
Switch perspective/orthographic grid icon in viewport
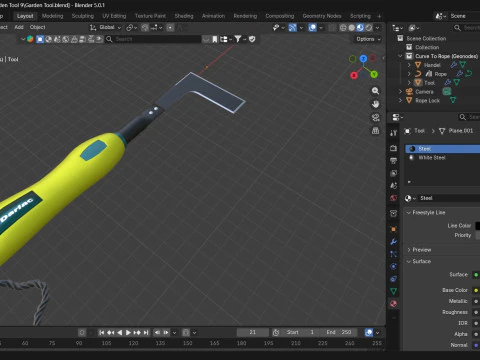(x=375, y=131)
